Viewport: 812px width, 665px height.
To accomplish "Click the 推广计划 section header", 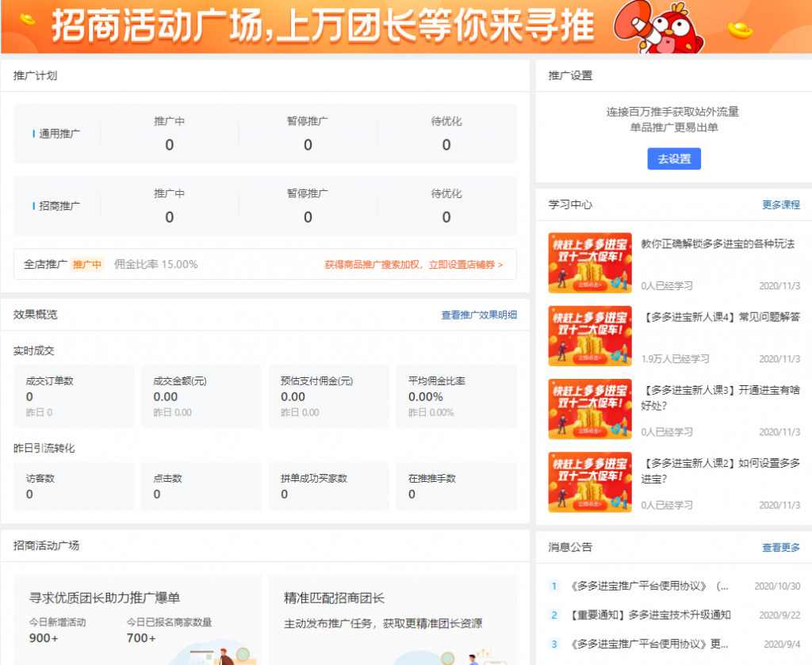I will pos(35,76).
